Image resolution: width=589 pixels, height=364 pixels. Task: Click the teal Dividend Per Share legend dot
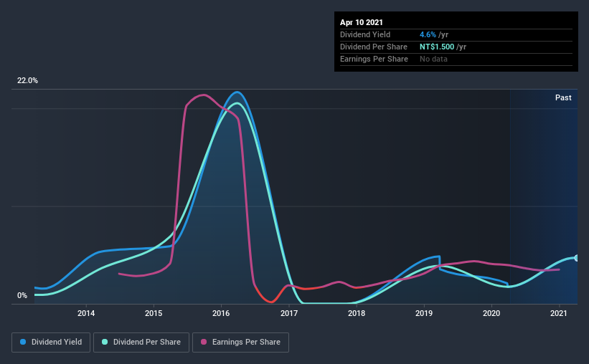coord(105,342)
